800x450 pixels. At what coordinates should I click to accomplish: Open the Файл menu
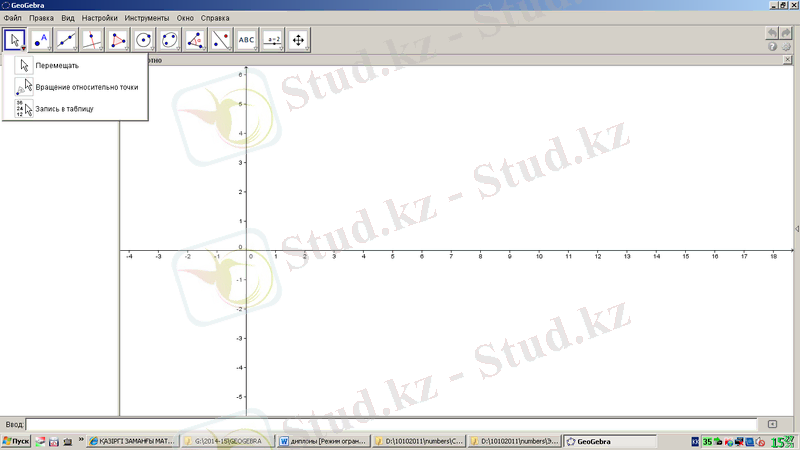[x=13, y=18]
